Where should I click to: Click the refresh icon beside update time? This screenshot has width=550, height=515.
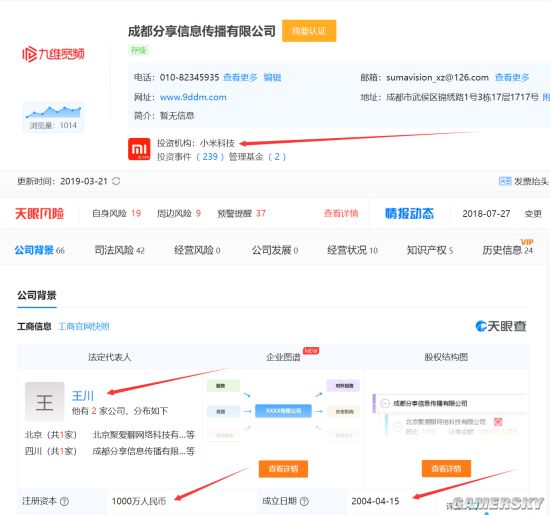click(x=116, y=181)
